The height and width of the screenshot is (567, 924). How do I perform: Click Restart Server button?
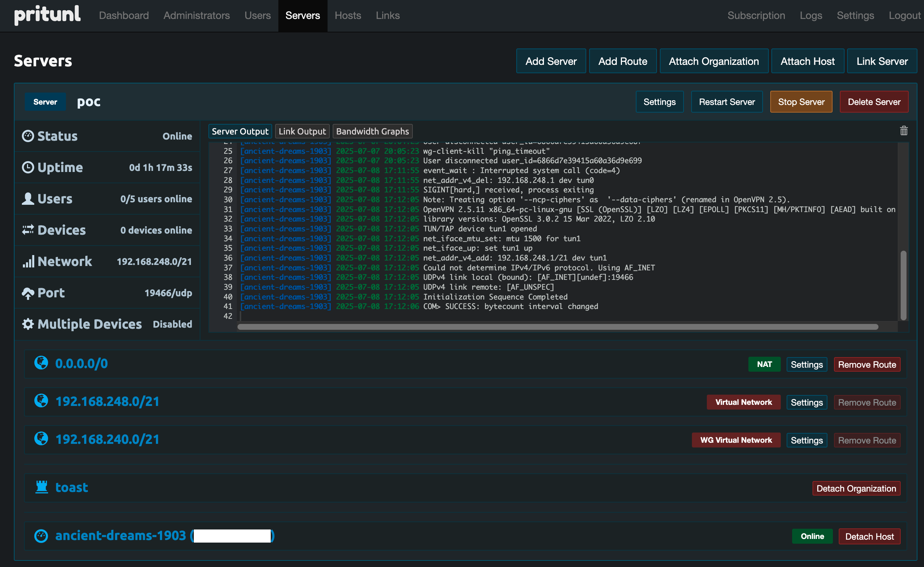pos(727,102)
